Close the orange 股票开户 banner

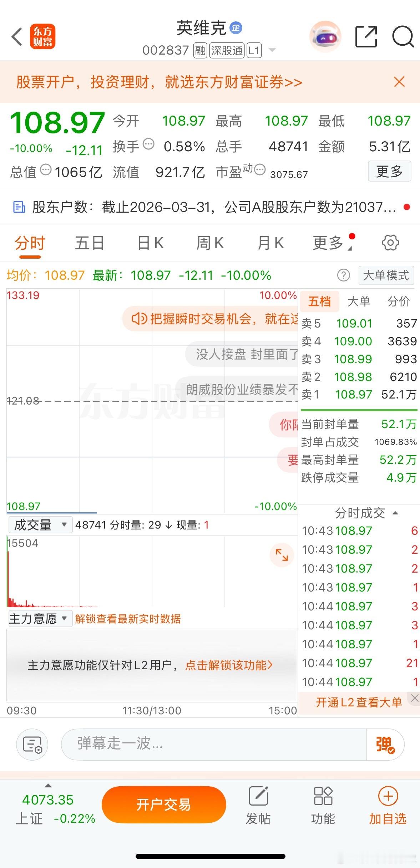399,82
